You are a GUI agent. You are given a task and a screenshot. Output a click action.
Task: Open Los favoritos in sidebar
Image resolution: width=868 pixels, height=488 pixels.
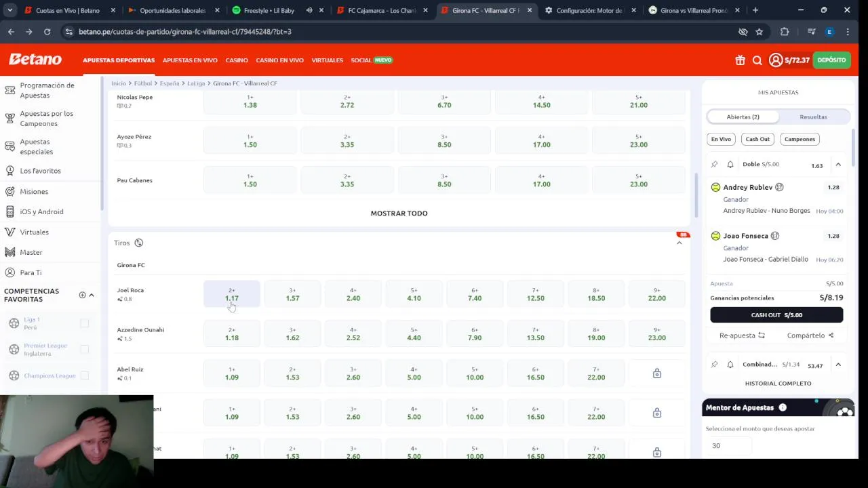[40, 171]
